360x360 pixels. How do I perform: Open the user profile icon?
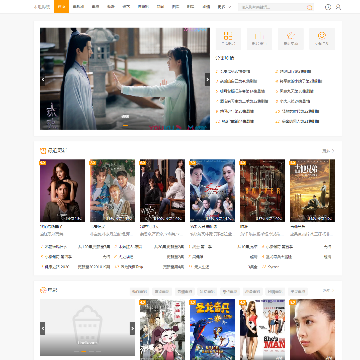(x=338, y=7)
